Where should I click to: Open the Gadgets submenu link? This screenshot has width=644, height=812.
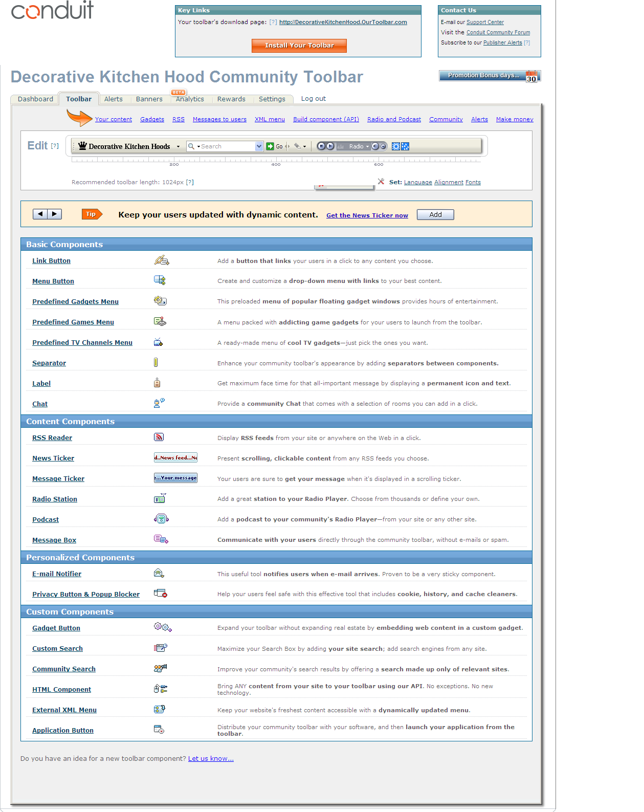point(152,120)
